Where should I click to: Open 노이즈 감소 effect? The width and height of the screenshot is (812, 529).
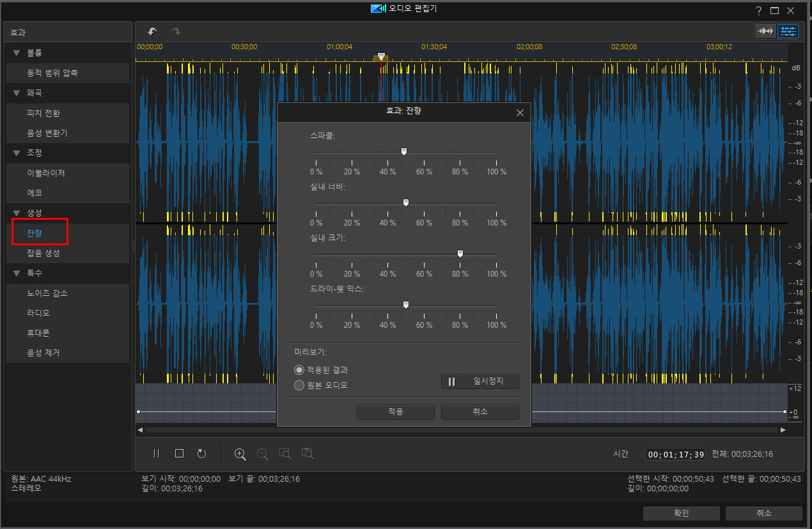tap(68, 293)
